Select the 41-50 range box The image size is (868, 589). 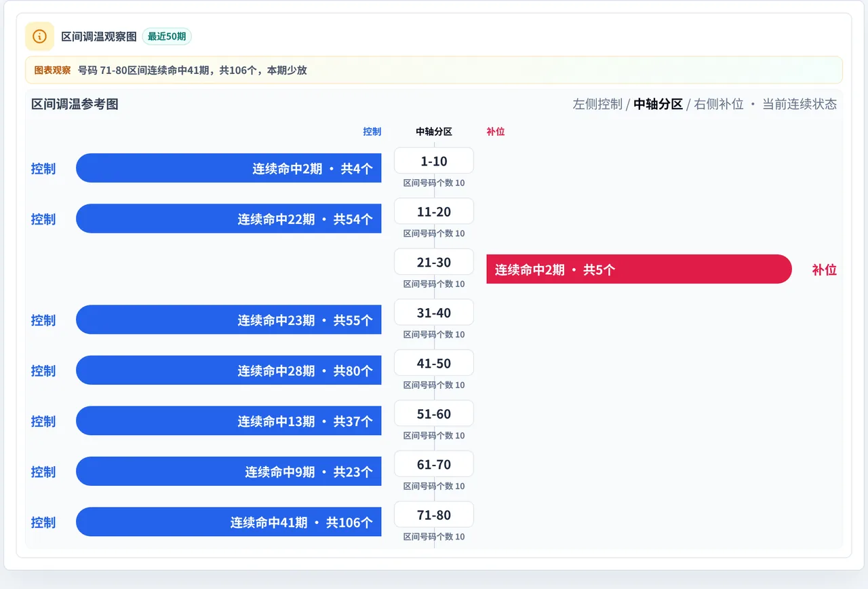click(x=434, y=363)
